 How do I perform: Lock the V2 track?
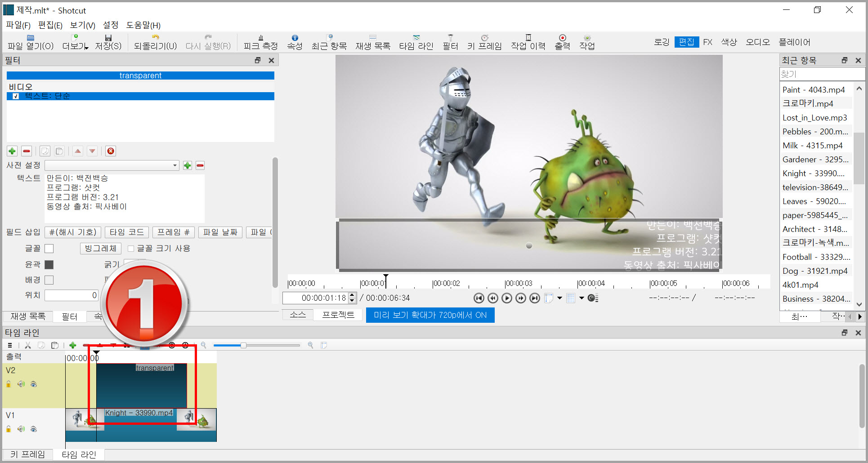9,384
